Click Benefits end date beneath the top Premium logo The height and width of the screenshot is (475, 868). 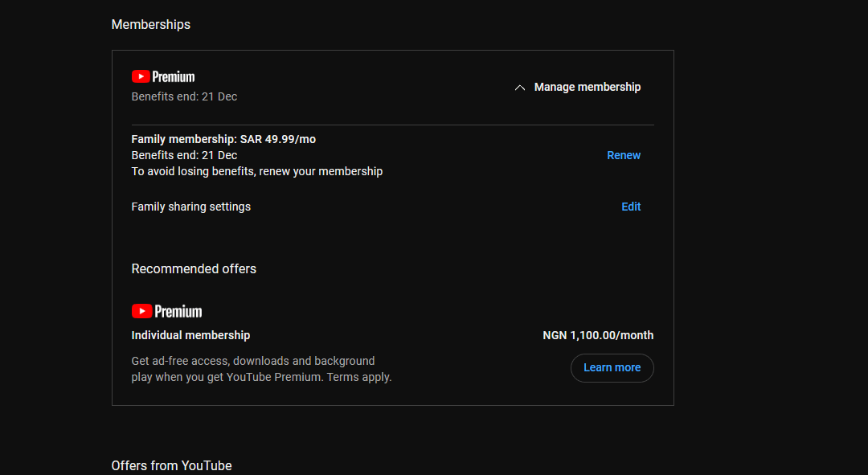click(x=184, y=96)
